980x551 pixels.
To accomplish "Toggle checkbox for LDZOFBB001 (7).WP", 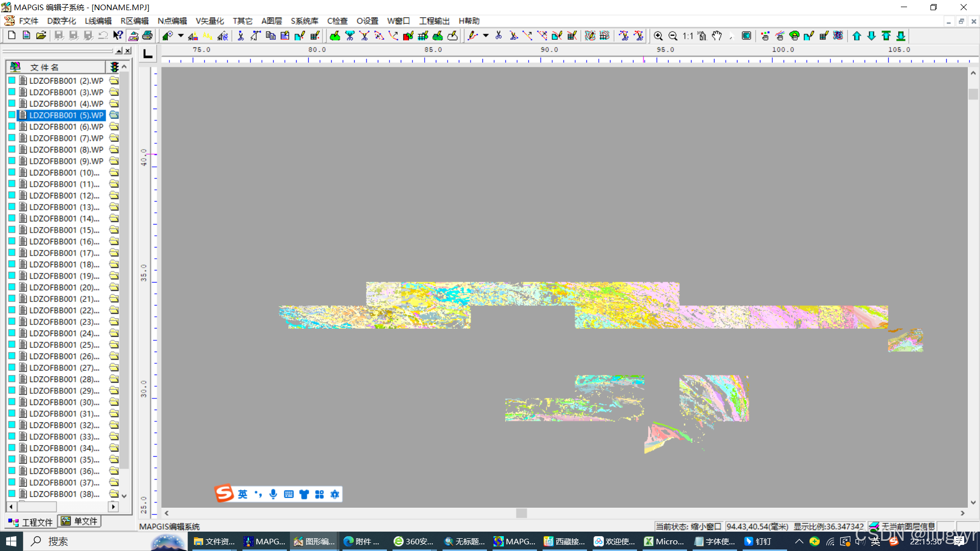I will pyautogui.click(x=12, y=138).
